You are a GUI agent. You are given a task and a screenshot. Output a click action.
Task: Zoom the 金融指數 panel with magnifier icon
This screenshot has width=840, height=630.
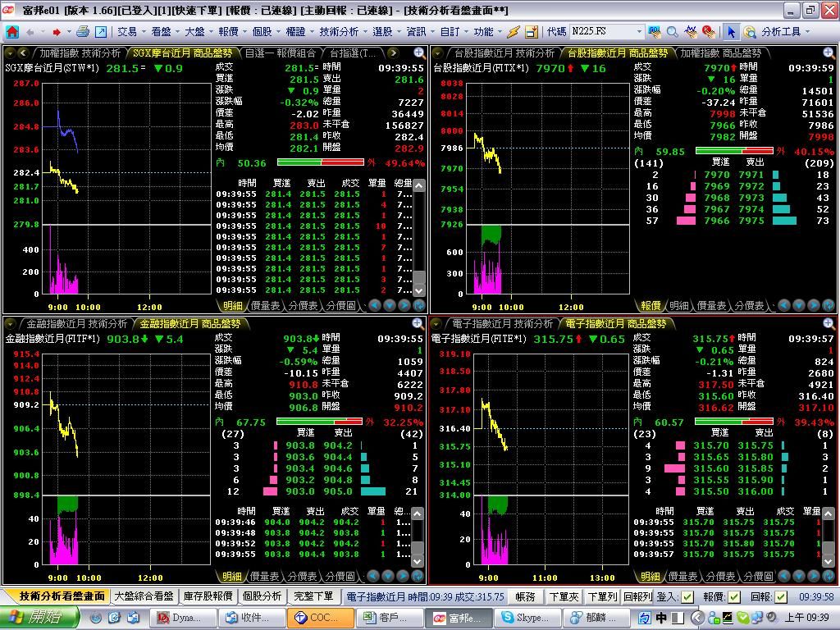click(418, 323)
